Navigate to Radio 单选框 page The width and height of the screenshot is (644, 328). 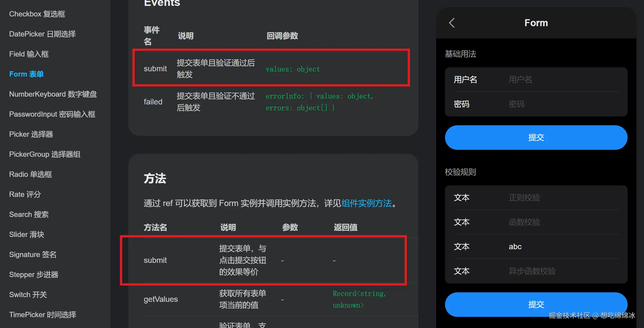(30, 174)
